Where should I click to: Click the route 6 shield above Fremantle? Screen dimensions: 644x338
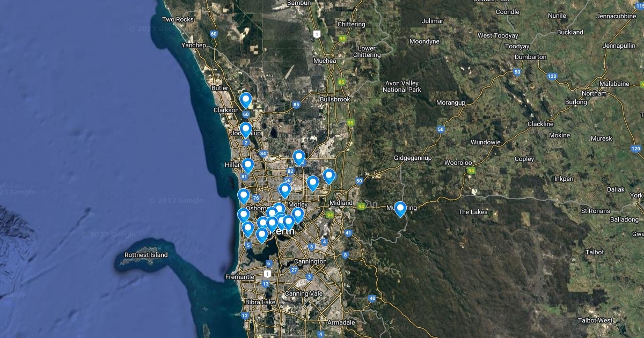(x=268, y=263)
